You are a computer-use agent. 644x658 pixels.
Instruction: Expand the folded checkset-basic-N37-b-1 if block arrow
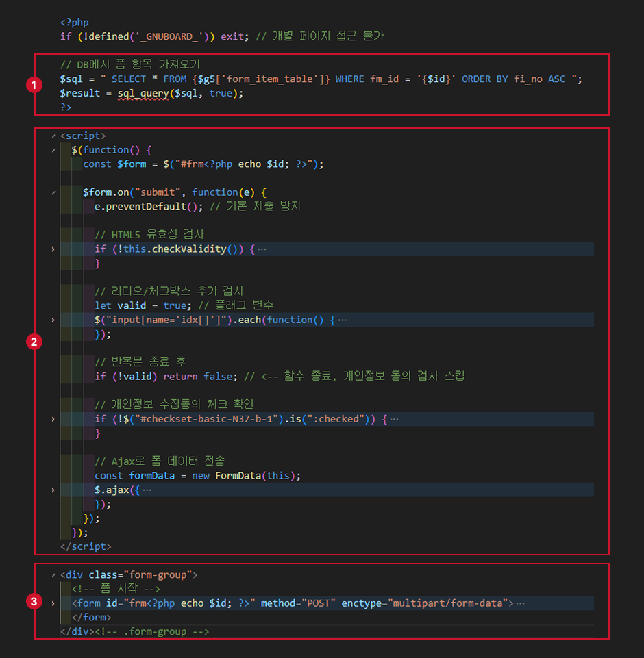[53, 419]
